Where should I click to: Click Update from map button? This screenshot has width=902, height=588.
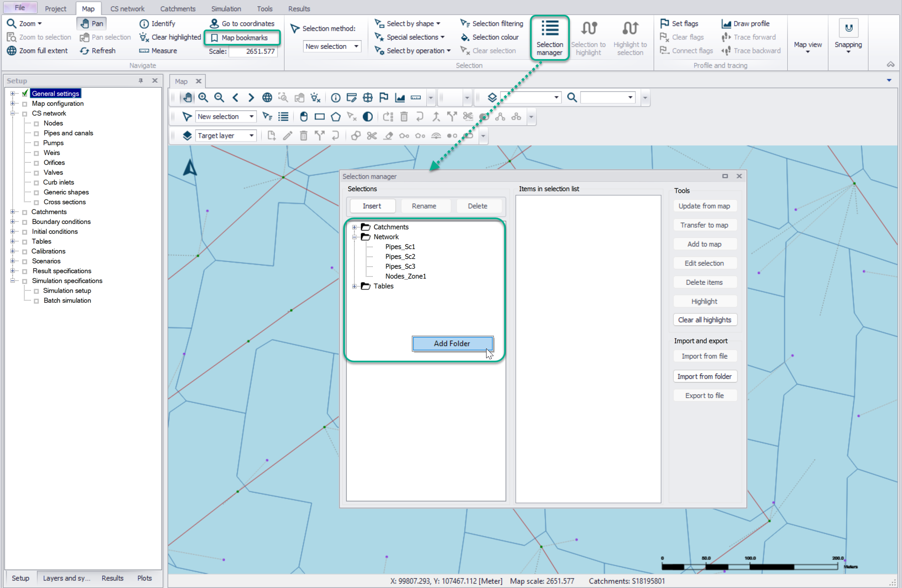click(x=704, y=206)
